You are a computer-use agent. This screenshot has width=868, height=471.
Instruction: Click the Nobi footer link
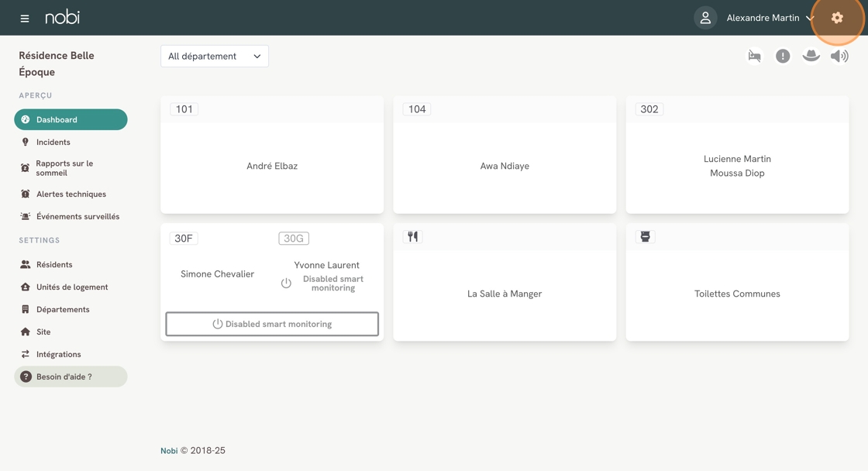click(x=169, y=450)
